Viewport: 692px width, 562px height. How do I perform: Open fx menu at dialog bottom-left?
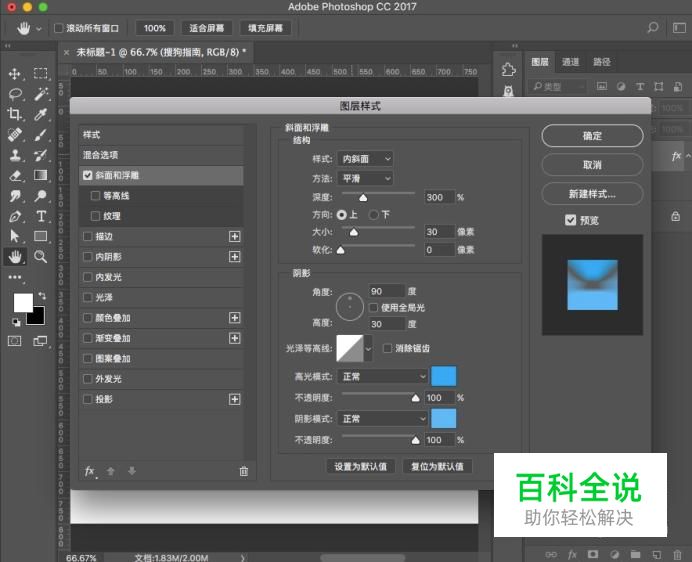[x=90, y=471]
